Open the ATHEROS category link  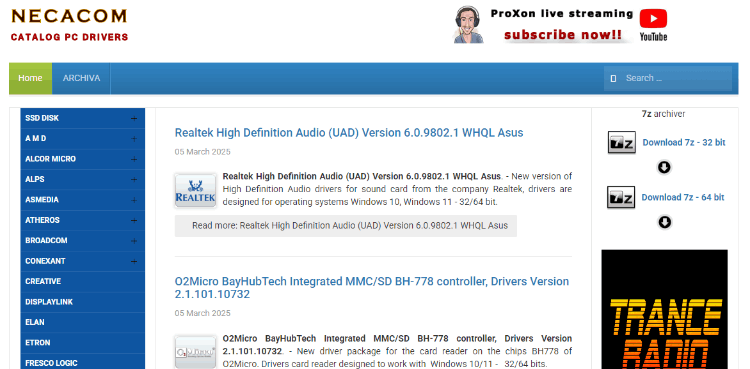43,220
